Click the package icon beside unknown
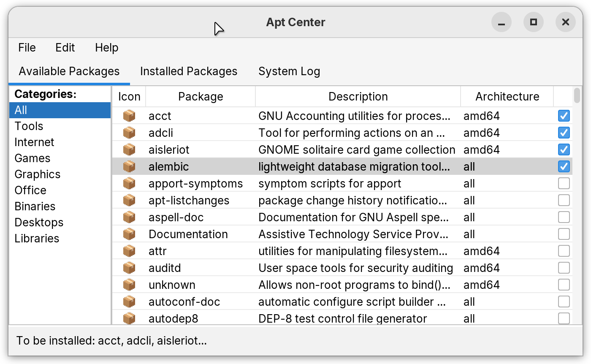 [x=129, y=284]
